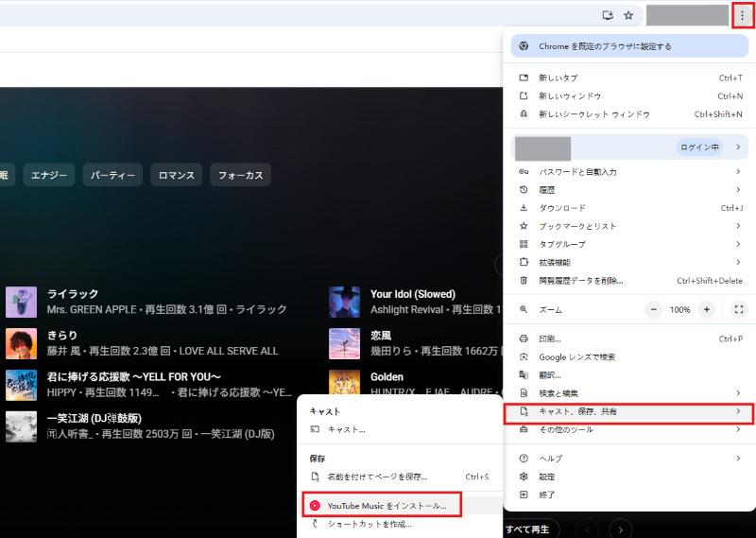
Task: Expand 履歴 submenu arrow
Action: [738, 190]
